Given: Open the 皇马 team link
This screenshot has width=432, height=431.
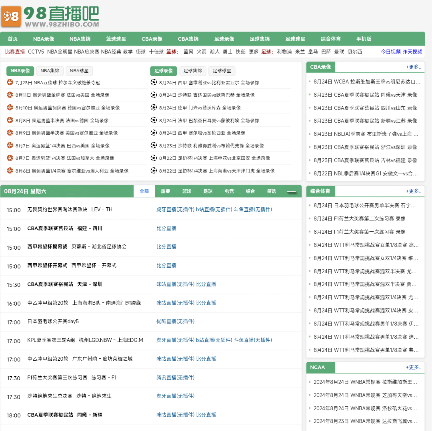Looking at the screenshot, I should point(313,52).
